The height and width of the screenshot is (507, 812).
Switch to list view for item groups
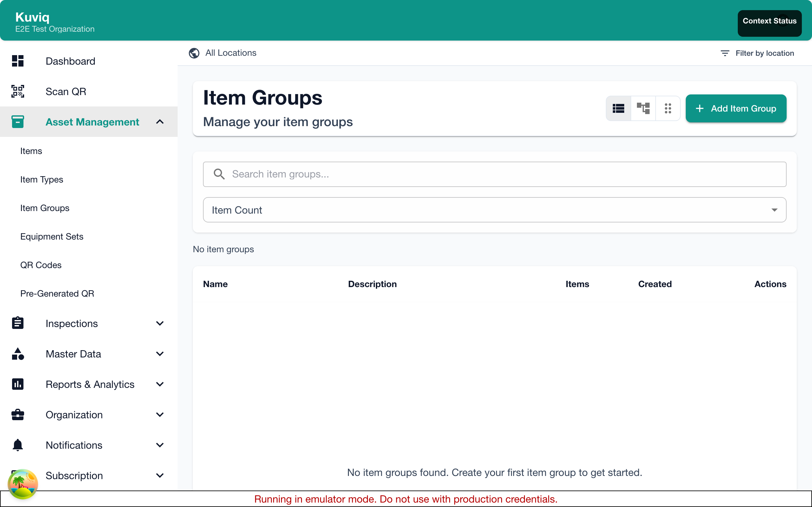tap(618, 108)
